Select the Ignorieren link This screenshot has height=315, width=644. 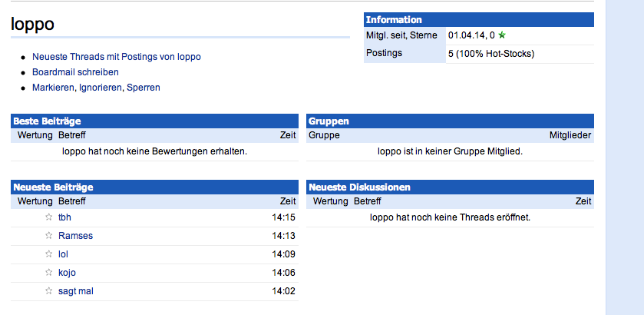101,88
